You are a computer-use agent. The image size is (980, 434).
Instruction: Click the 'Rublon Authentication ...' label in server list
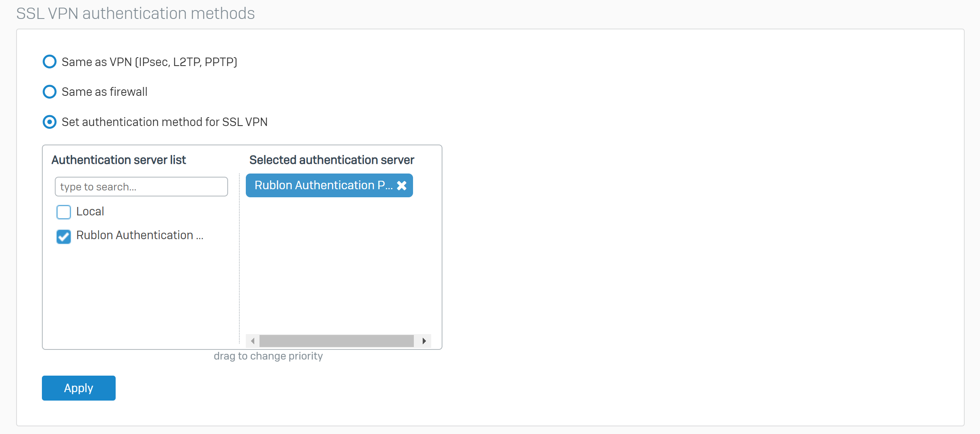point(139,236)
